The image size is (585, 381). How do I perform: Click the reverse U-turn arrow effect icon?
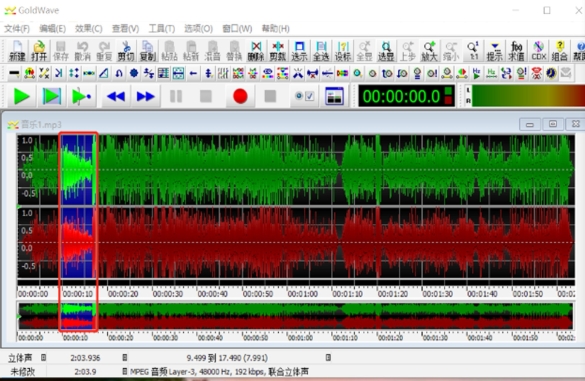coord(119,73)
